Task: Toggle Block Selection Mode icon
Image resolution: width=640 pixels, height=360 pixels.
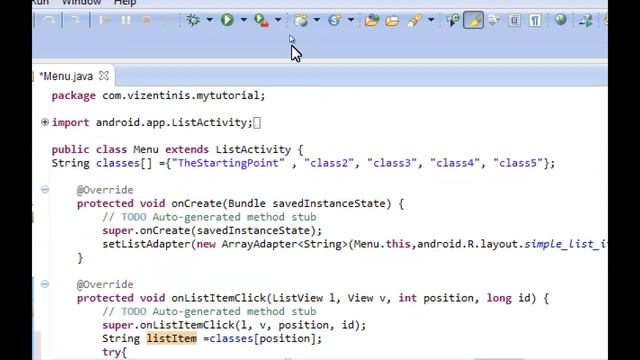Action: 514,20
